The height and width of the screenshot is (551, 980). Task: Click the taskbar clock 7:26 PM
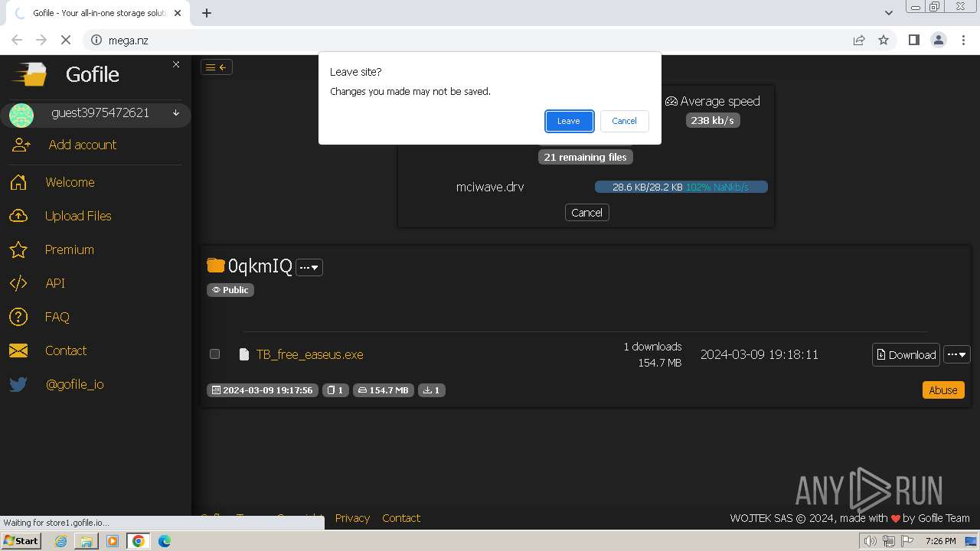coord(940,541)
